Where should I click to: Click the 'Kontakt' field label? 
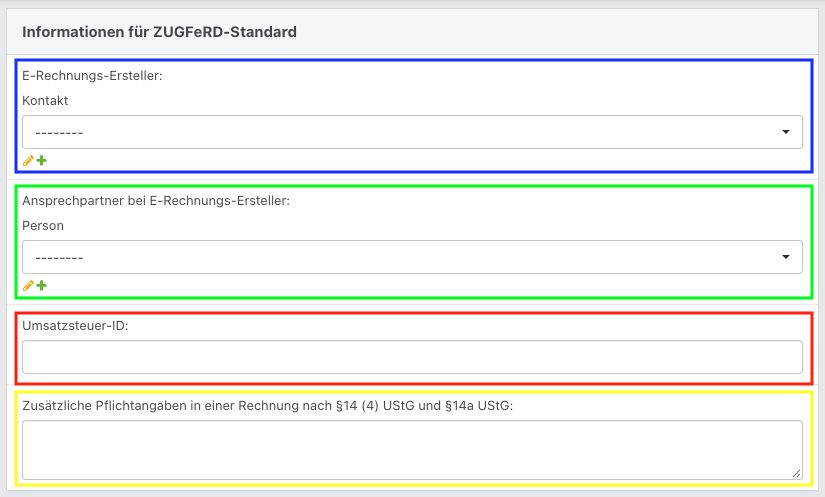click(x=45, y=100)
